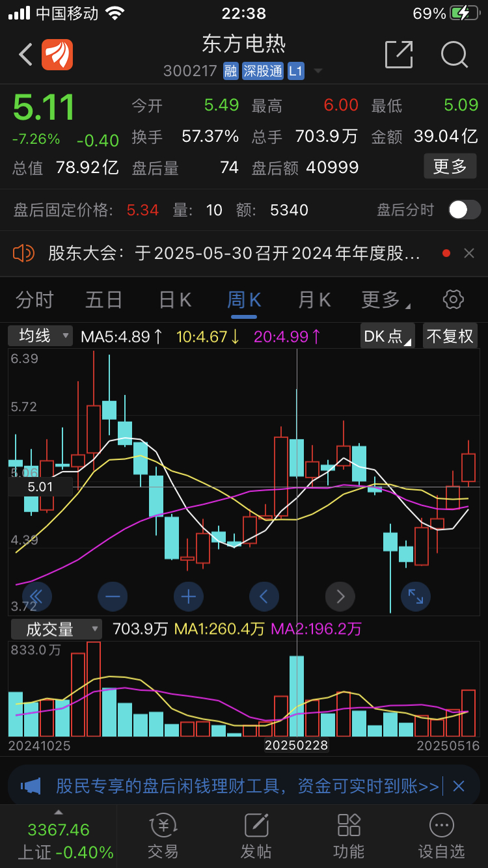Image resolution: width=488 pixels, height=868 pixels.
Task: Move crosshair right with arrow button
Action: click(340, 595)
